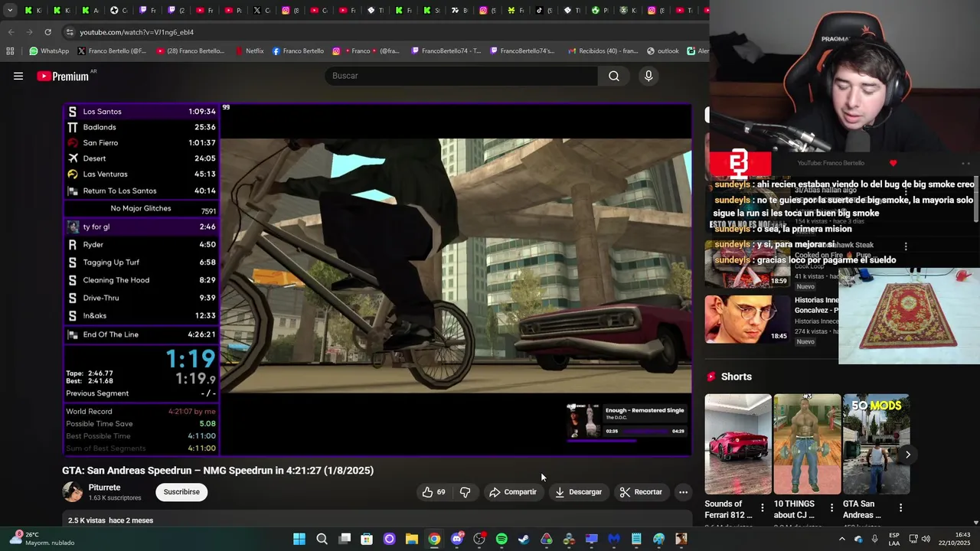Subscribe with the Suscribirse button
Image resolution: width=980 pixels, height=551 pixels.
181,492
